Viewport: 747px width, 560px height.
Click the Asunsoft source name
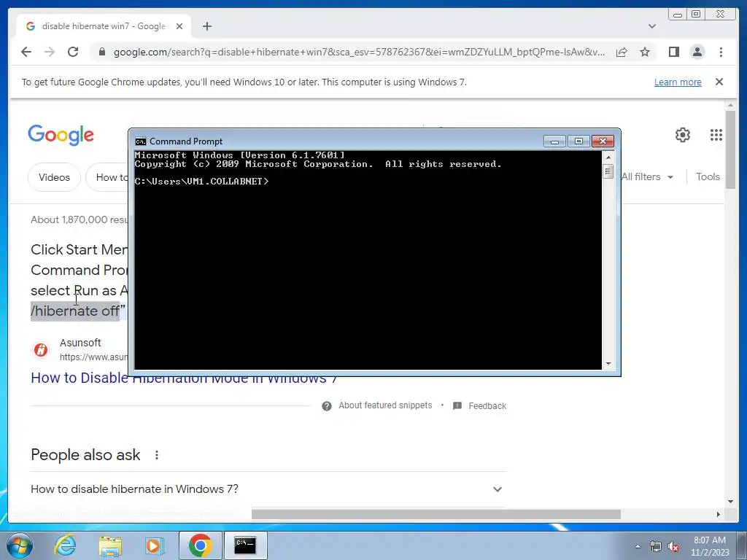[x=80, y=343]
